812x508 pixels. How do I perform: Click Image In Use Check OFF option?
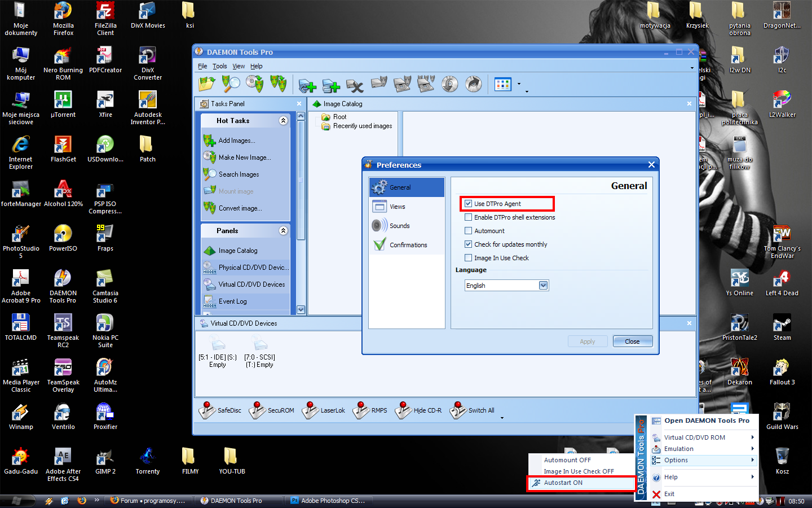coord(581,471)
